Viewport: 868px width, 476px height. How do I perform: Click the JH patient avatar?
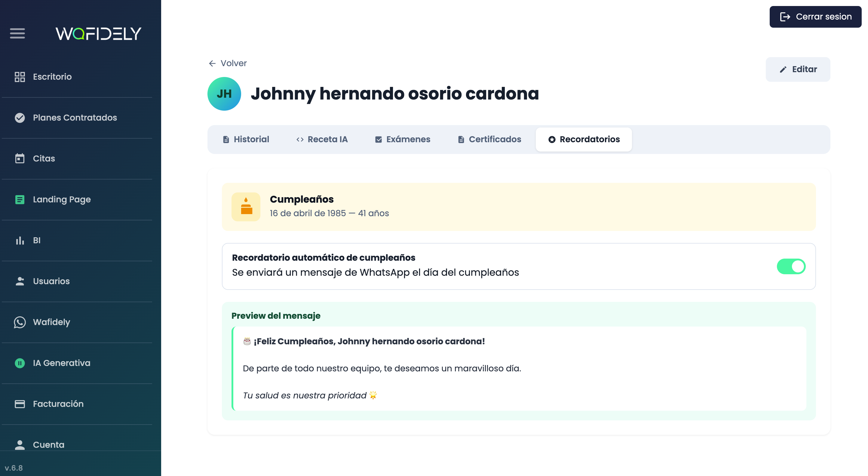pyautogui.click(x=224, y=94)
